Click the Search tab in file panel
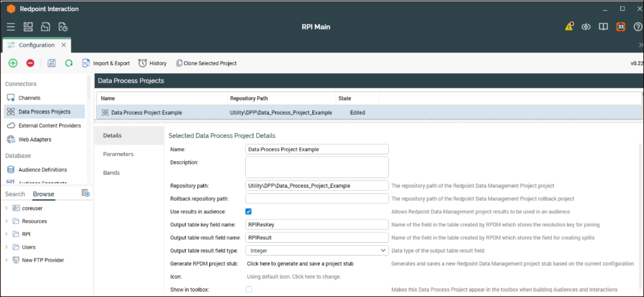The image size is (644, 297). 15,195
